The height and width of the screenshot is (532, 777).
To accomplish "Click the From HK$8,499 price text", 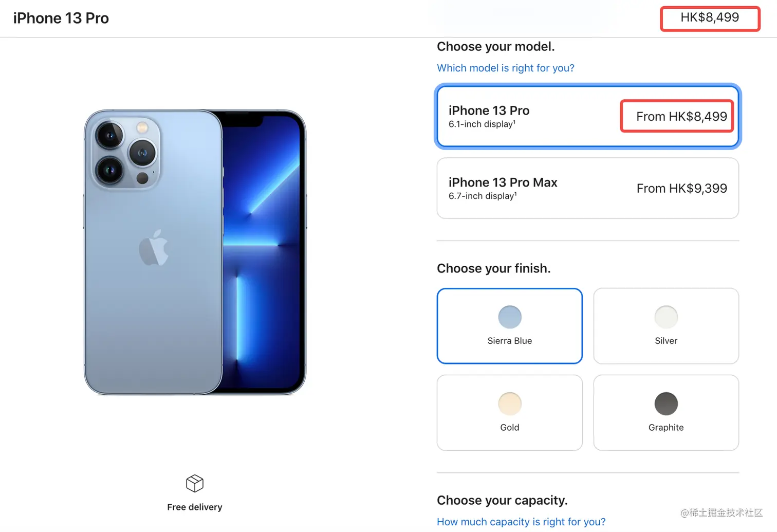I will (x=682, y=117).
